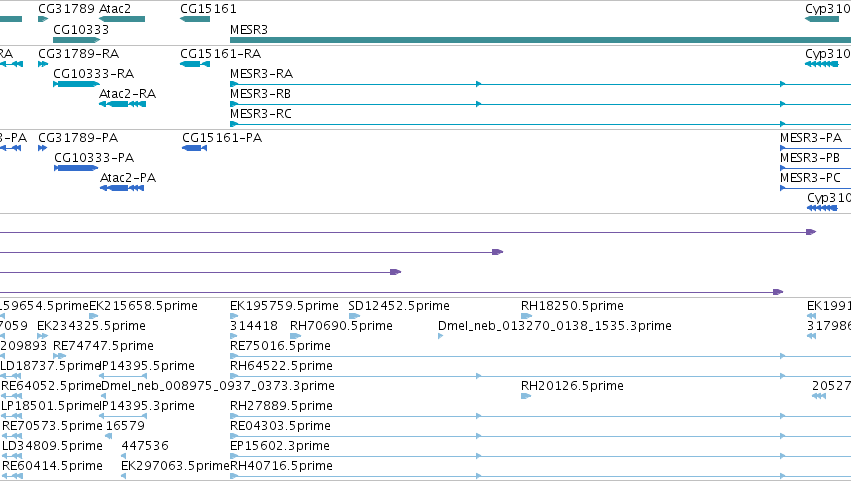Image resolution: width=851 pixels, height=481 pixels.
Task: Select the 447536 feature label
Action: click(x=145, y=445)
